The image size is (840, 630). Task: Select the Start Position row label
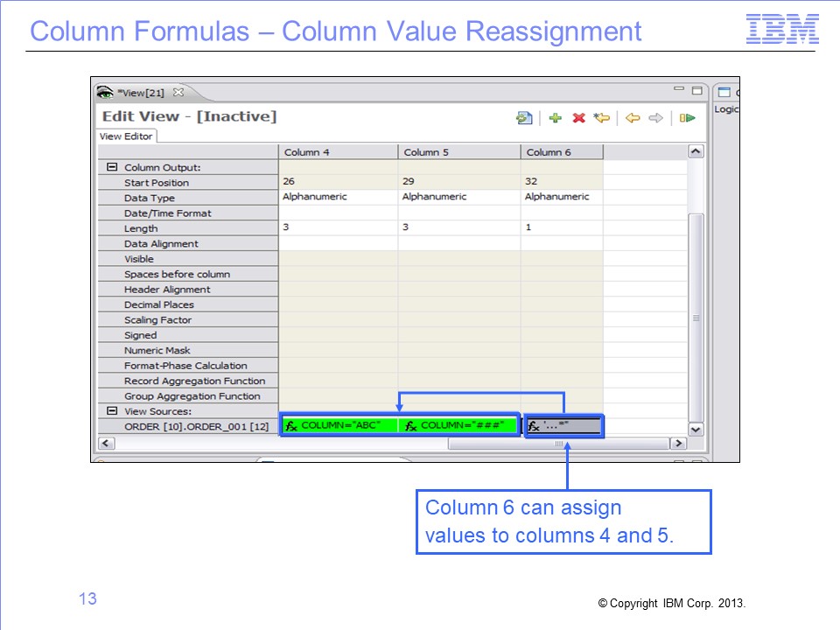tap(157, 183)
